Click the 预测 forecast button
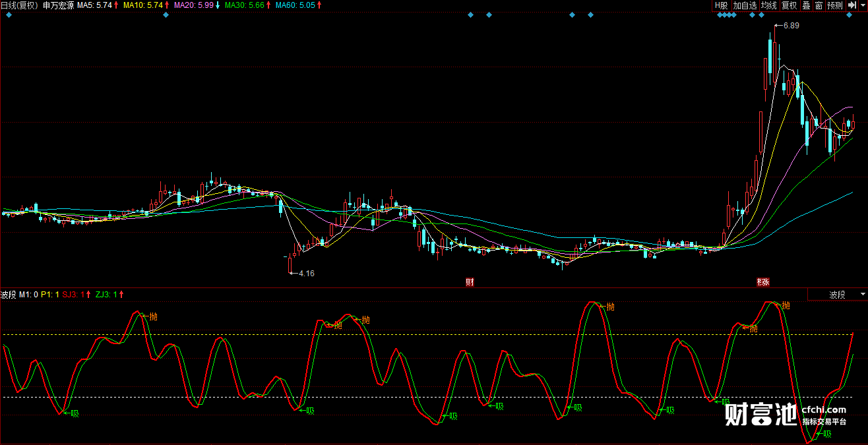The width and height of the screenshot is (868, 445). pyautogui.click(x=835, y=5)
